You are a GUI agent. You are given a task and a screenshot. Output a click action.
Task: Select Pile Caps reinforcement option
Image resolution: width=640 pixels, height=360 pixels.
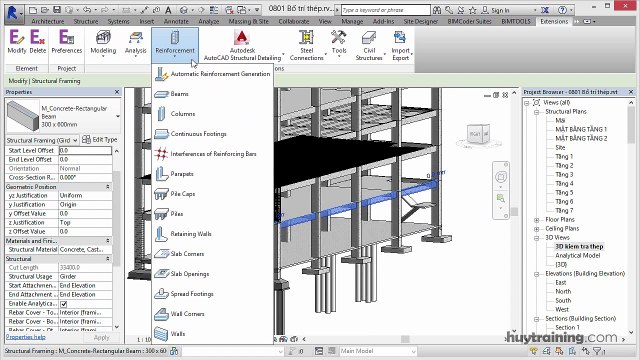point(212,194)
